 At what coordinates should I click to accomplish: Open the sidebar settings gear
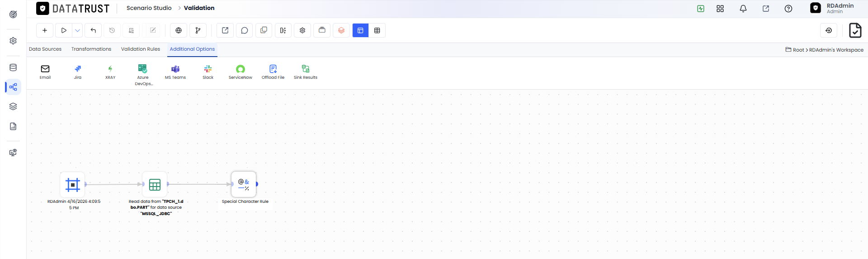click(x=13, y=41)
